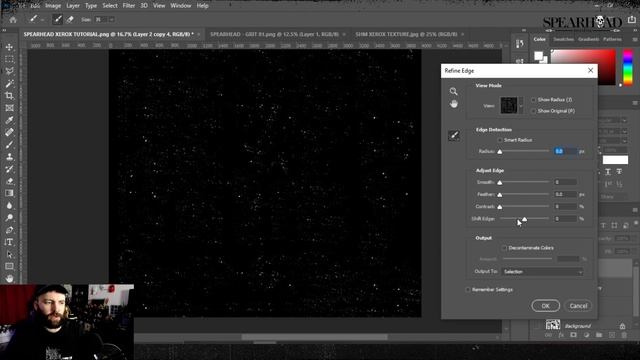
Task: Switch to the Swatches panel tab
Action: tap(563, 40)
